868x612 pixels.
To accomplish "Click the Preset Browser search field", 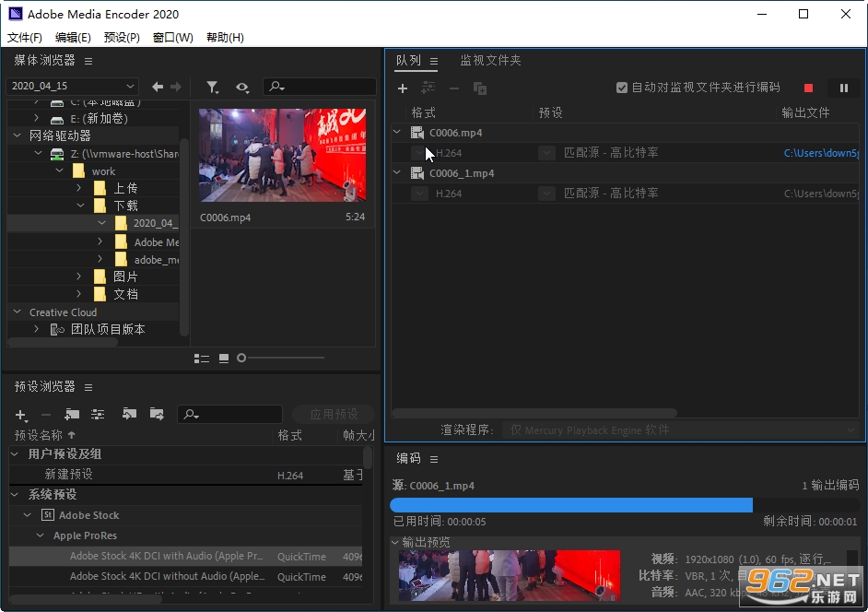I will (229, 414).
